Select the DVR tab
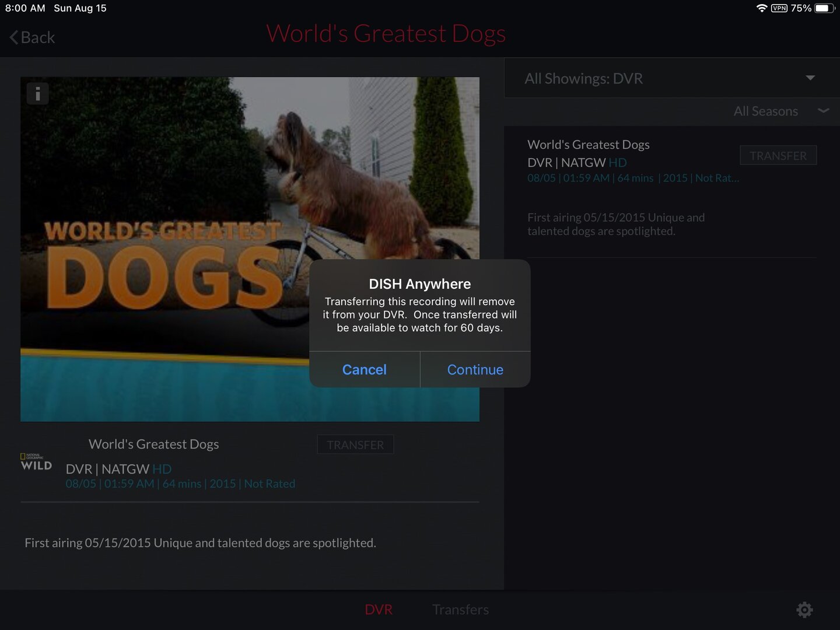This screenshot has height=630, width=840. point(379,610)
